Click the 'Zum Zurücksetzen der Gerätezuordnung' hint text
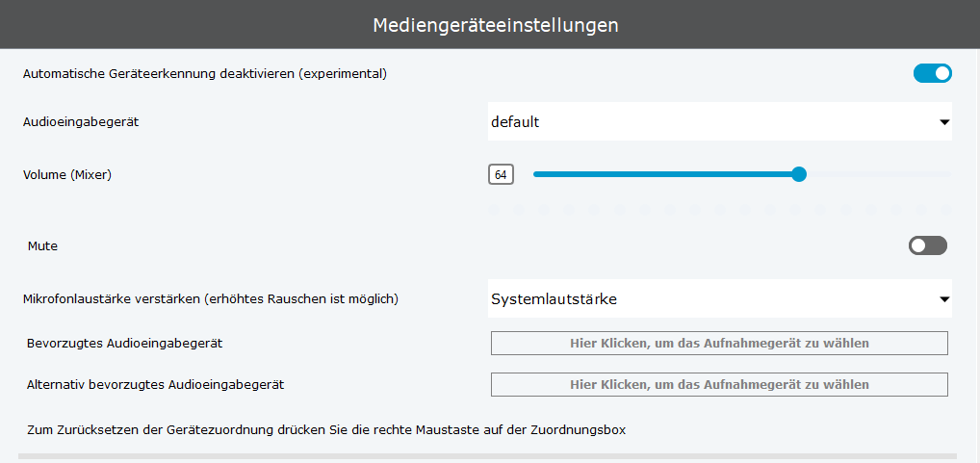 (326, 429)
